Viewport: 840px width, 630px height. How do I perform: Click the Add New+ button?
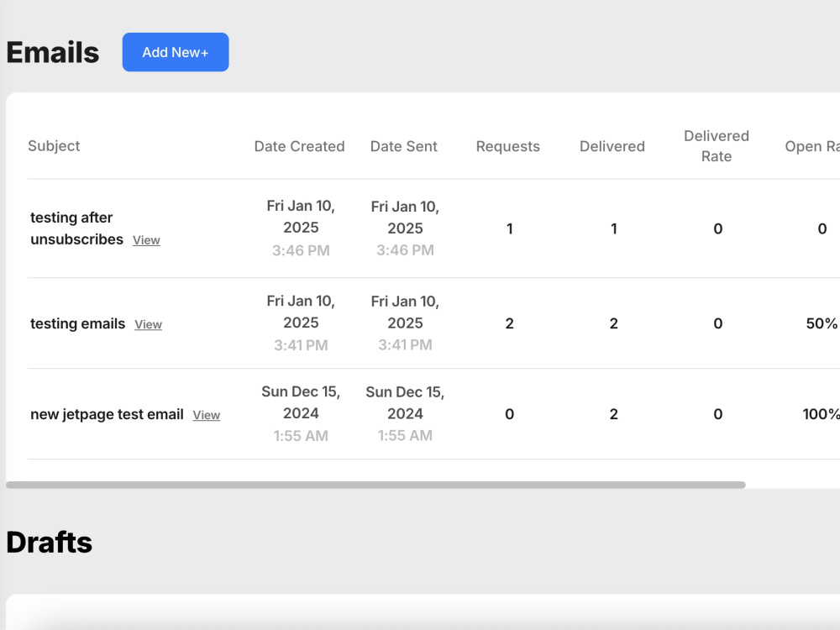(x=176, y=52)
